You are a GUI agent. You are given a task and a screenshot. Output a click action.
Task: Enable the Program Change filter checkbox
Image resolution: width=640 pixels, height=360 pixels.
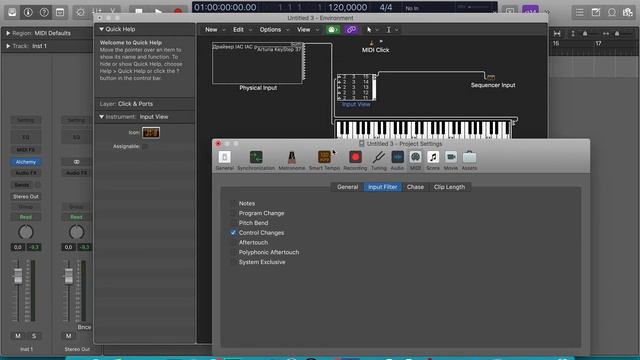click(233, 213)
